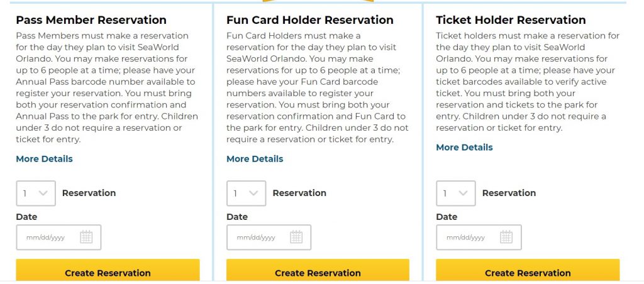Open More Details link for Fun Card Holder
This screenshot has width=644, height=284.
click(x=255, y=159)
